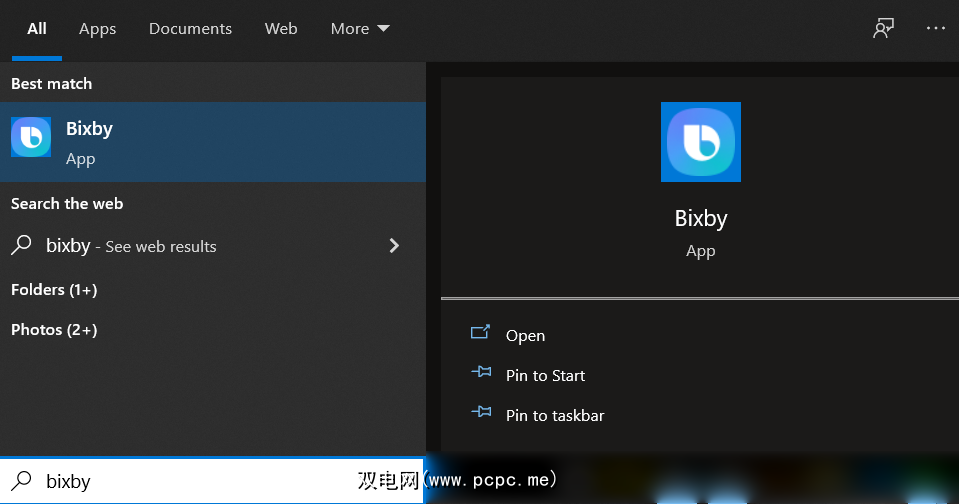Click Pin to taskbar action
Image resolution: width=959 pixels, height=504 pixels.
click(555, 416)
